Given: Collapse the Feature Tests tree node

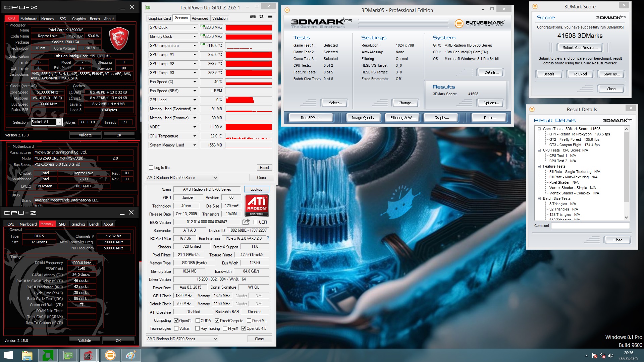Looking at the screenshot, I should pos(539,166).
